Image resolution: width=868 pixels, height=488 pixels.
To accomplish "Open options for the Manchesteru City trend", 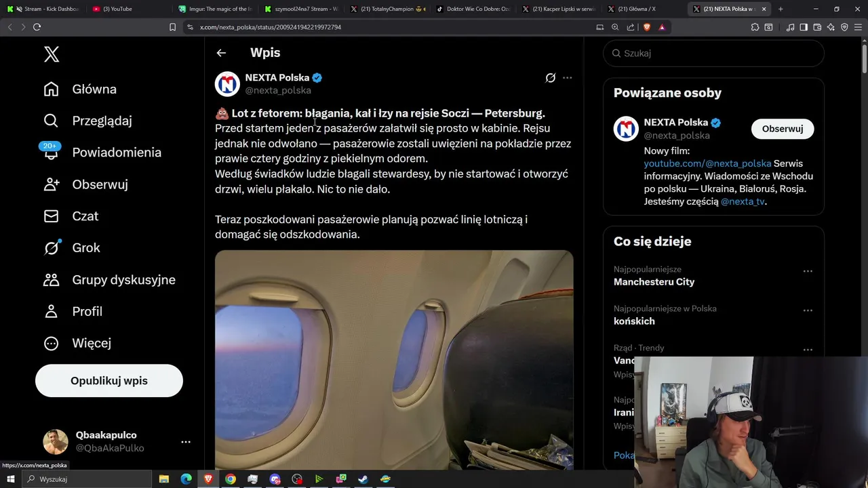I will coord(808,271).
